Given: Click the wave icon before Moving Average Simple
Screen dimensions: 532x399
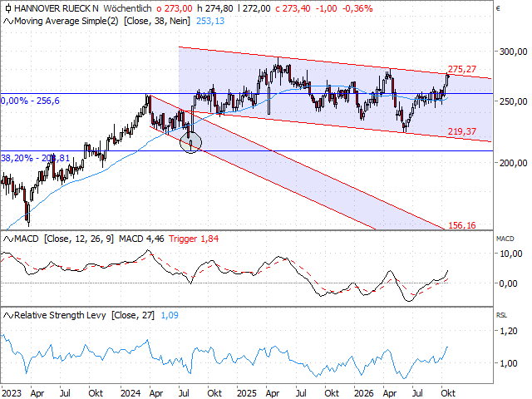Looking at the screenshot, I should point(8,22).
